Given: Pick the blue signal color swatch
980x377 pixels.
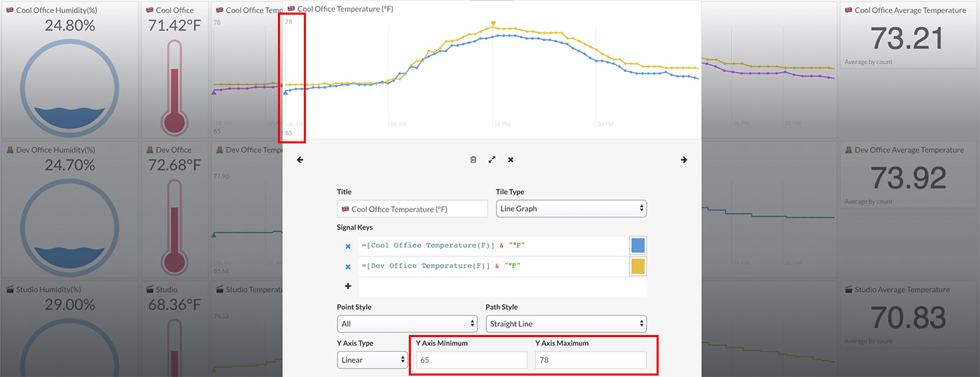Looking at the screenshot, I should pos(638,246).
